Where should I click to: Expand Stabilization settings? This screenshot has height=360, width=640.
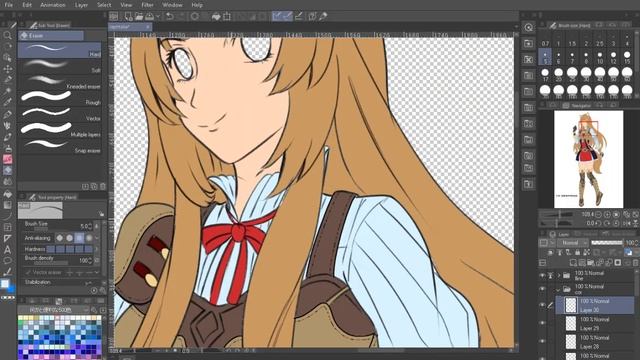pyautogui.click(x=88, y=282)
